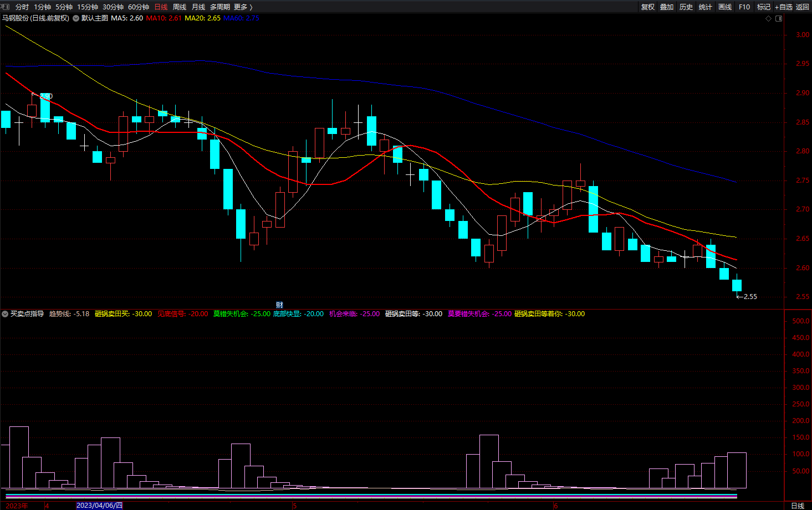
Task: Click the 马钢股份 (日线.前复权) title
Action: click(35, 18)
